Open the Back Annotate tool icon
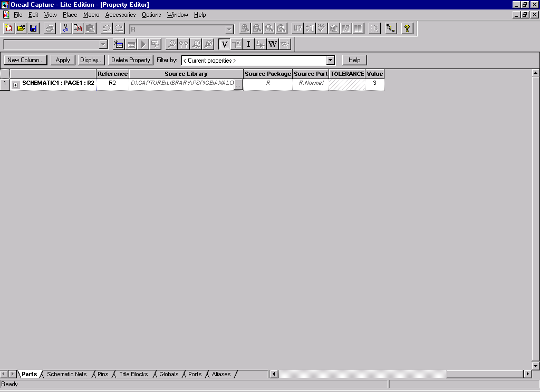 click(x=310, y=28)
